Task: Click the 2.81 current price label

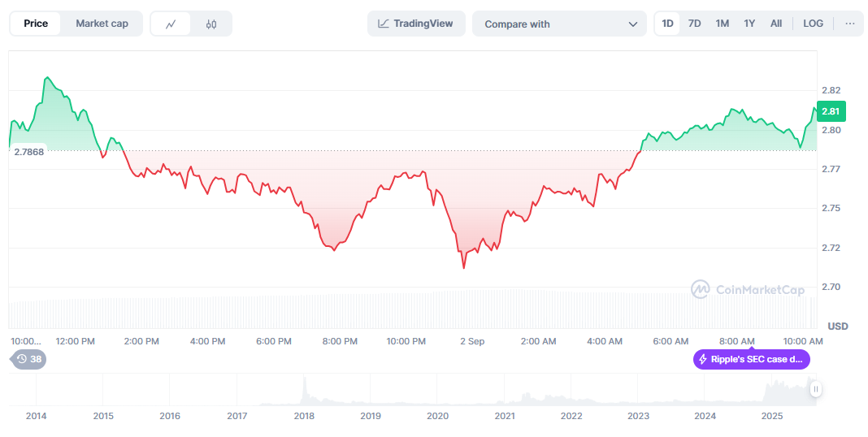Action: [x=830, y=111]
